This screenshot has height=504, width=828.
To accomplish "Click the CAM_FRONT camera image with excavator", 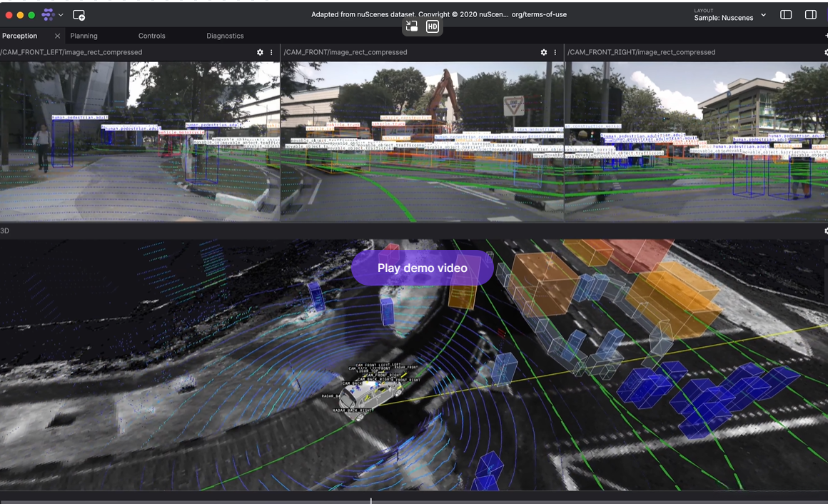I will (422, 141).
